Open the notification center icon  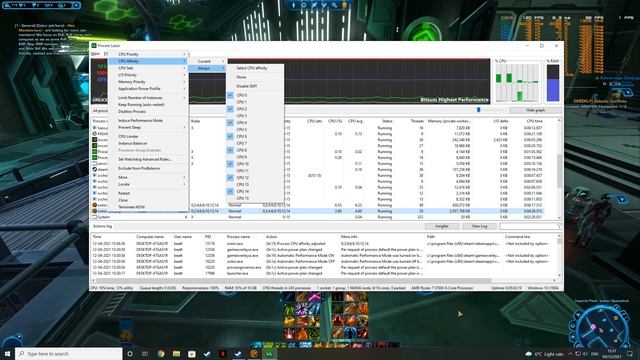point(631,353)
